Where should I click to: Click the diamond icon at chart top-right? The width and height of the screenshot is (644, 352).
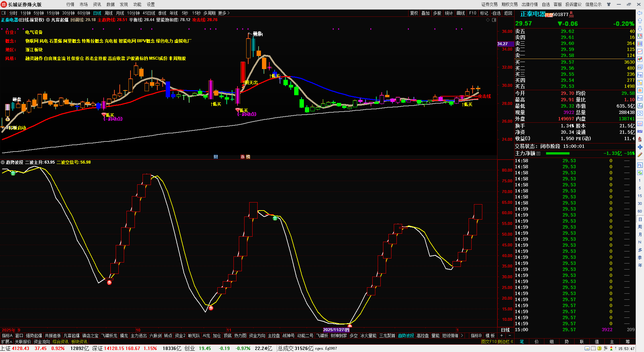tap(488, 20)
